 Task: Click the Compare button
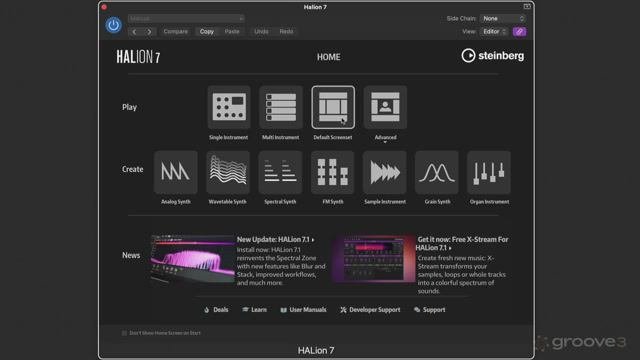click(176, 31)
